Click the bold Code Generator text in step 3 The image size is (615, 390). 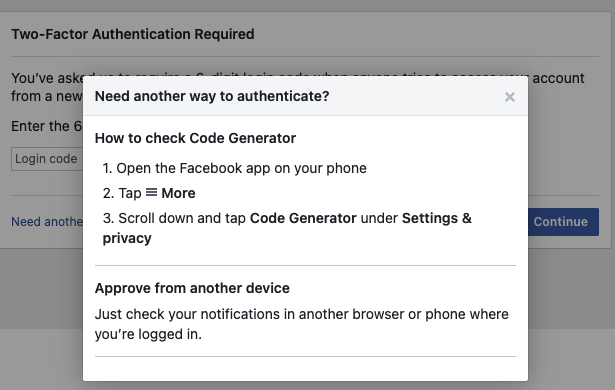point(303,218)
